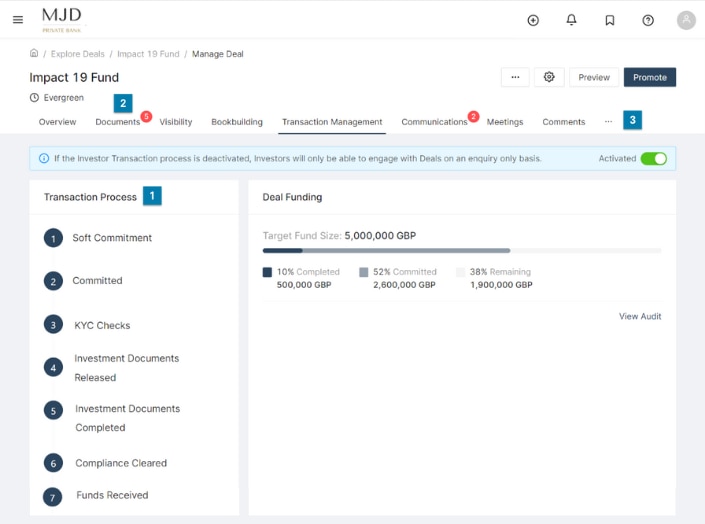Viewport: 705px width, 524px height.
Task: Switch to the Bookbuilding tab
Action: pos(237,122)
